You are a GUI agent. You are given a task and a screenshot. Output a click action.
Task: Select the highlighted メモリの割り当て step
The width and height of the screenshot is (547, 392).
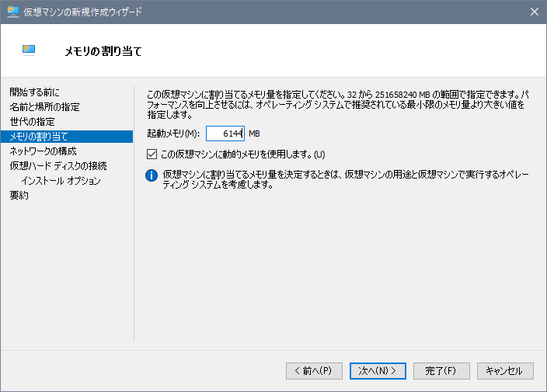click(x=39, y=137)
